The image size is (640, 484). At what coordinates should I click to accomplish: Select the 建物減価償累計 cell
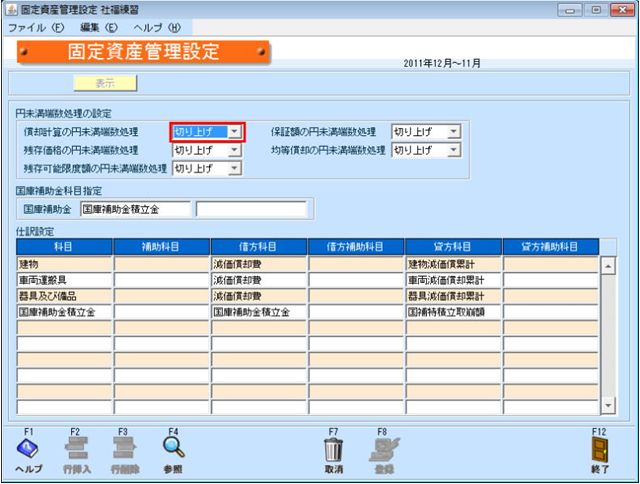[453, 264]
